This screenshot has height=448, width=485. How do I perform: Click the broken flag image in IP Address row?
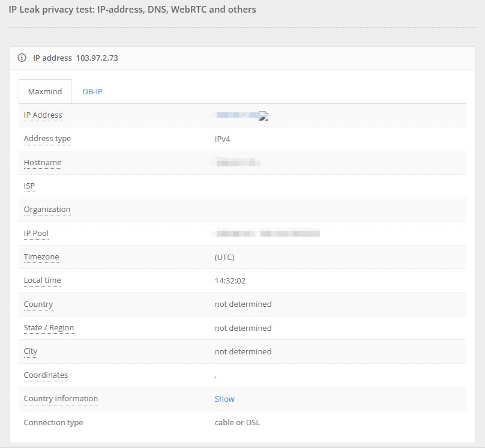tap(263, 117)
